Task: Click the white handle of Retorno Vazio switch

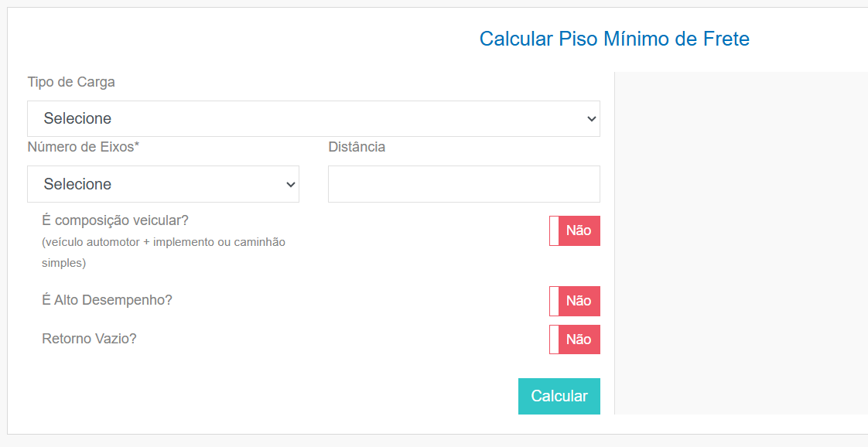Action: (x=554, y=340)
